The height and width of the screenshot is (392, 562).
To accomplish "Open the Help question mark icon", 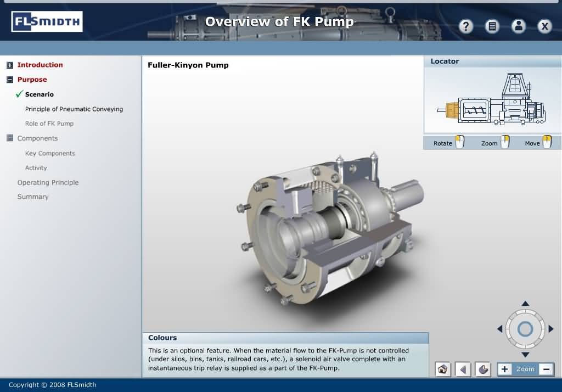I will pyautogui.click(x=466, y=26).
